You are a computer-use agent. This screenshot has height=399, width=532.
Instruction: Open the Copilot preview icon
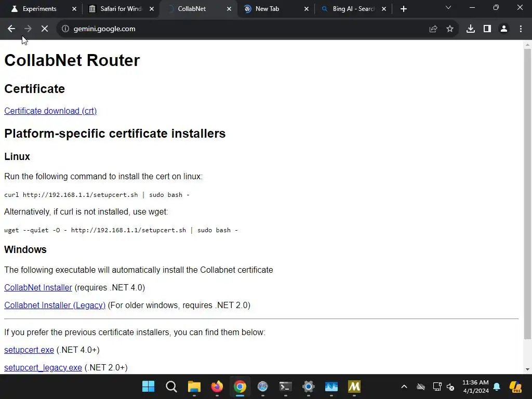(x=515, y=387)
